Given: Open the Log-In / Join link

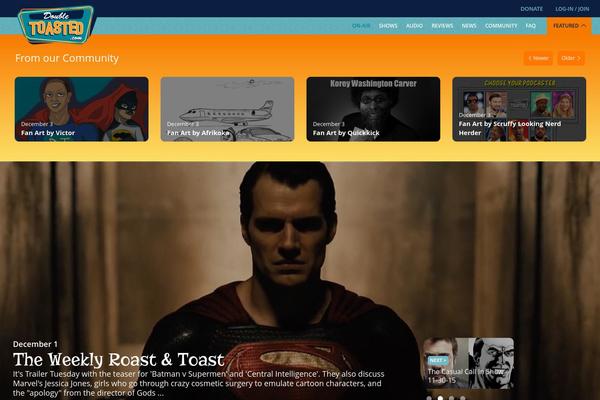Looking at the screenshot, I should tap(572, 9).
